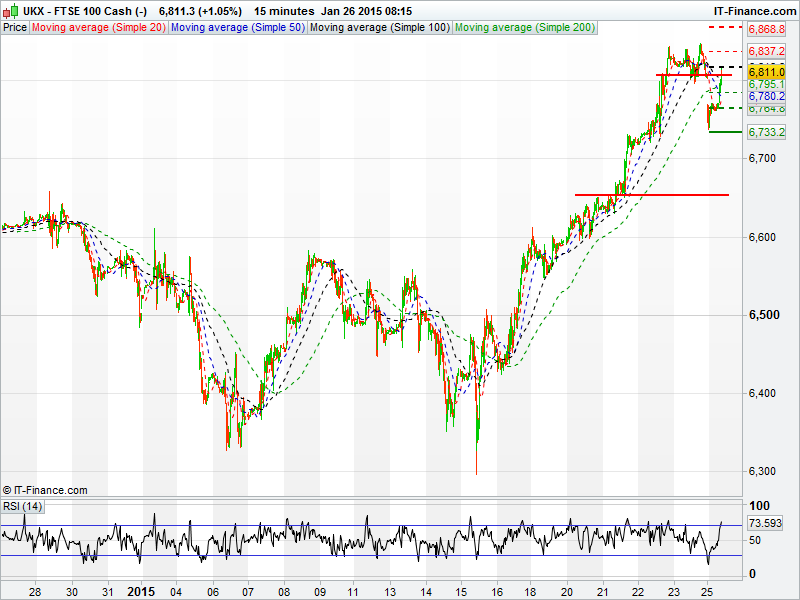Screen dimensions: 800x600
Task: Click the 25 date label on time axis
Action: [x=707, y=592]
